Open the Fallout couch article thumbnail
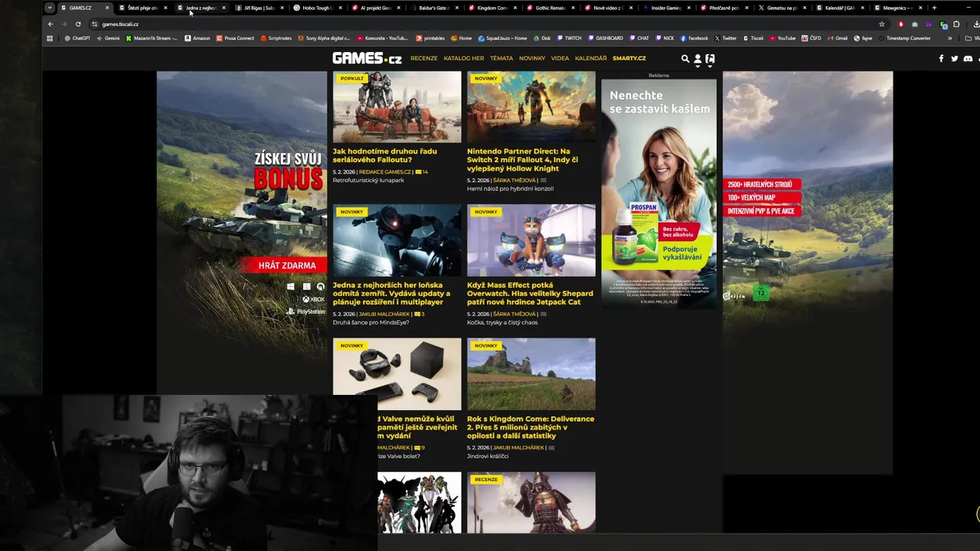Screen dimensions: 980x551 [397, 106]
